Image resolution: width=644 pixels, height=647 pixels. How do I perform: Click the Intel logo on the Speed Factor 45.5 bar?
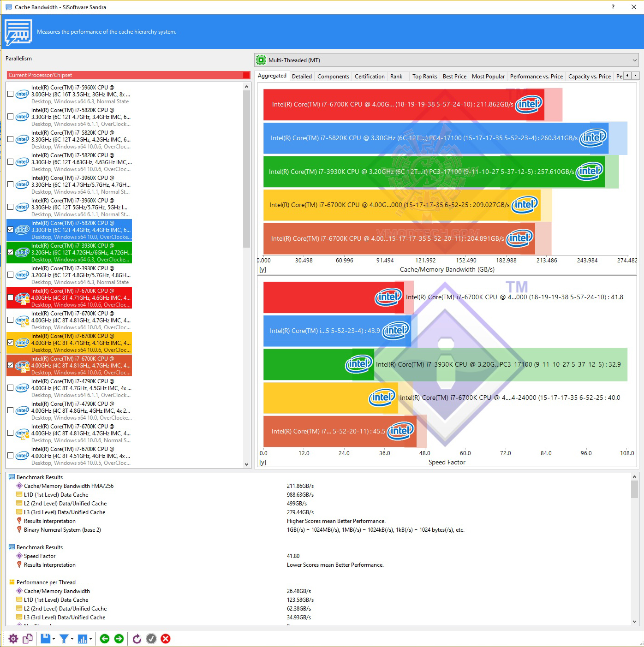point(400,431)
